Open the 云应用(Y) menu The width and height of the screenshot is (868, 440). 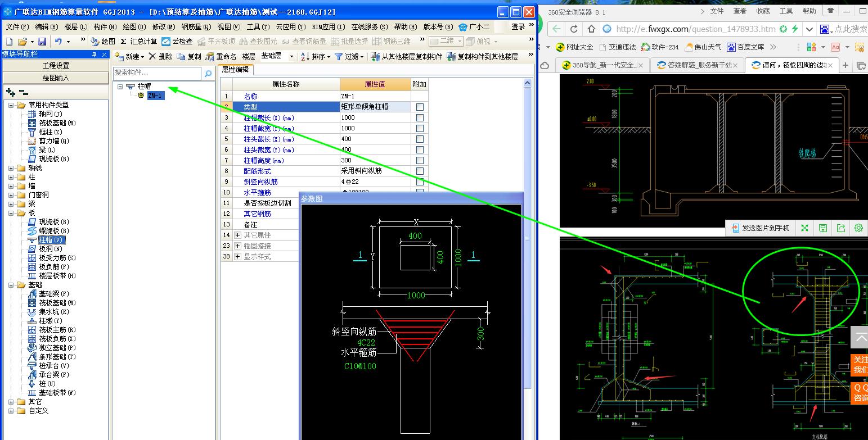[x=290, y=26]
